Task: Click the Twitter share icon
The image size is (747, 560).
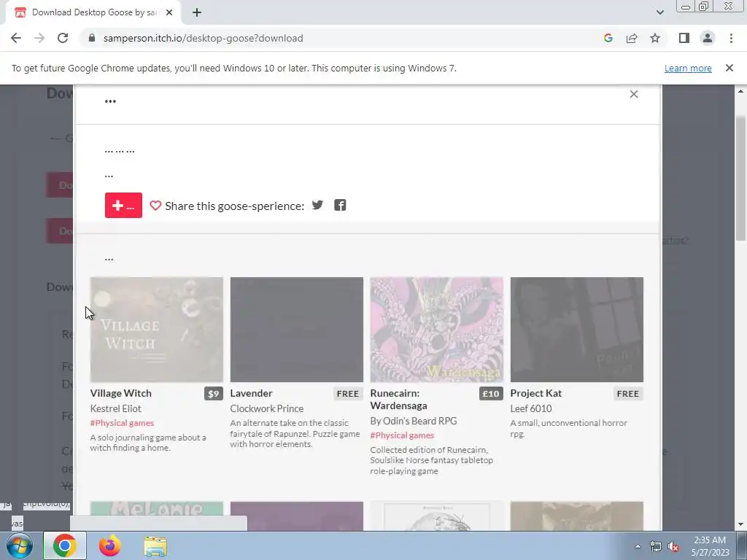Action: click(317, 205)
